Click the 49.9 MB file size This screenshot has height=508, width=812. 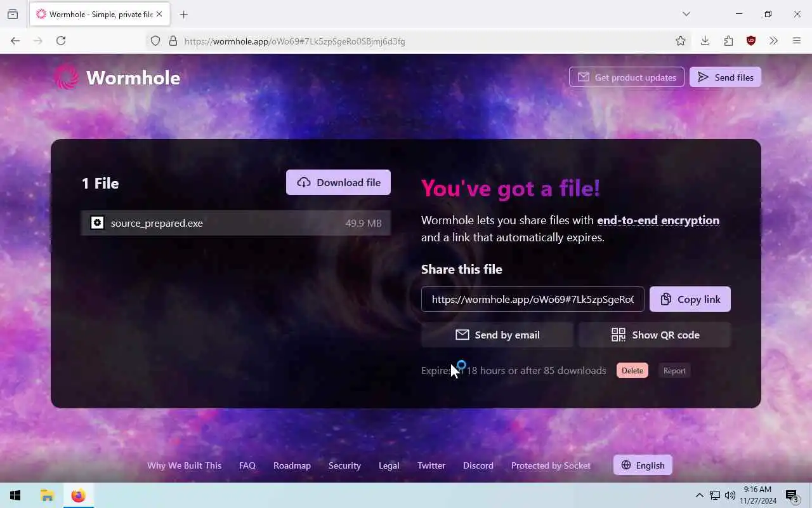coord(363,223)
